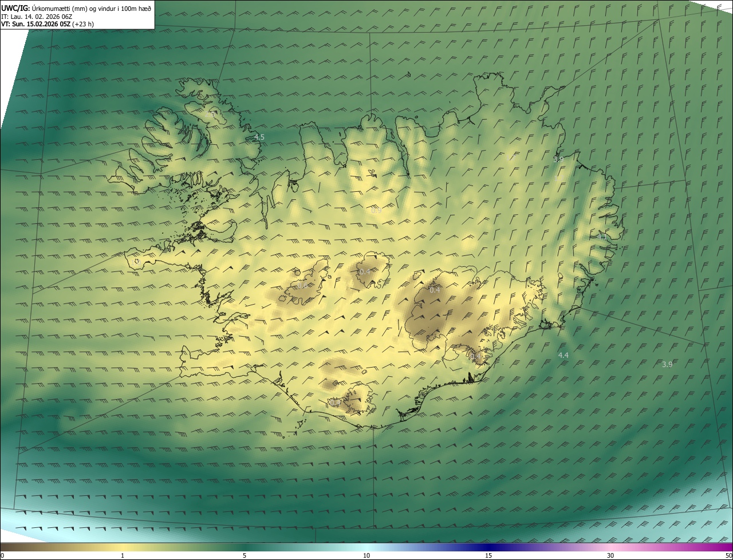The height and width of the screenshot is (560, 733).
Task: Click the "0.4" value on Hofsjökull glacier
Action: [365, 271]
